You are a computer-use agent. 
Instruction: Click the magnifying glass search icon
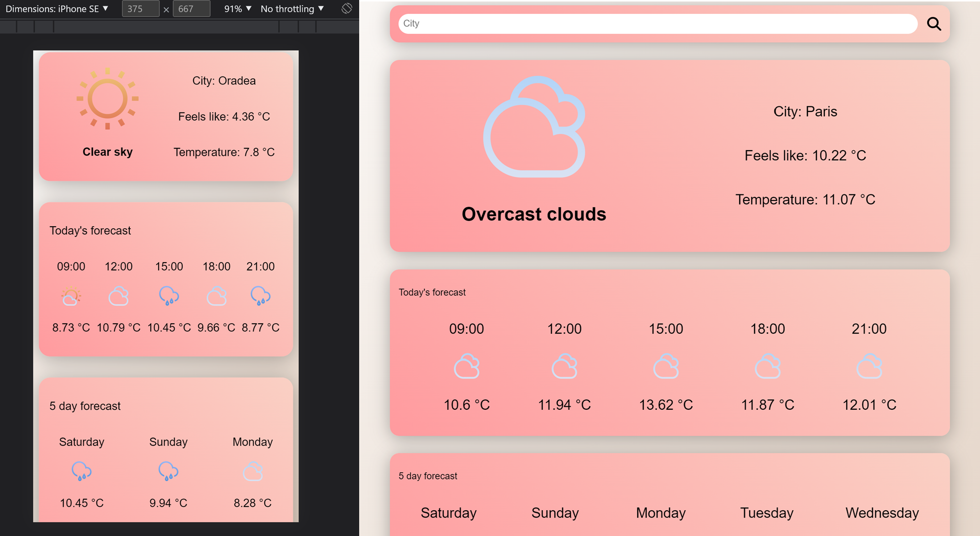pyautogui.click(x=934, y=24)
